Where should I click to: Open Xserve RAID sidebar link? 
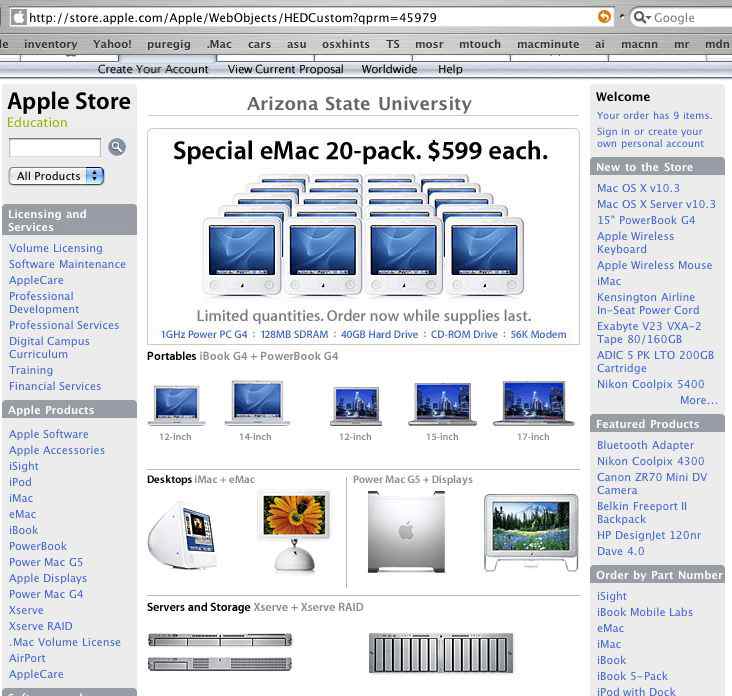pos(41,626)
